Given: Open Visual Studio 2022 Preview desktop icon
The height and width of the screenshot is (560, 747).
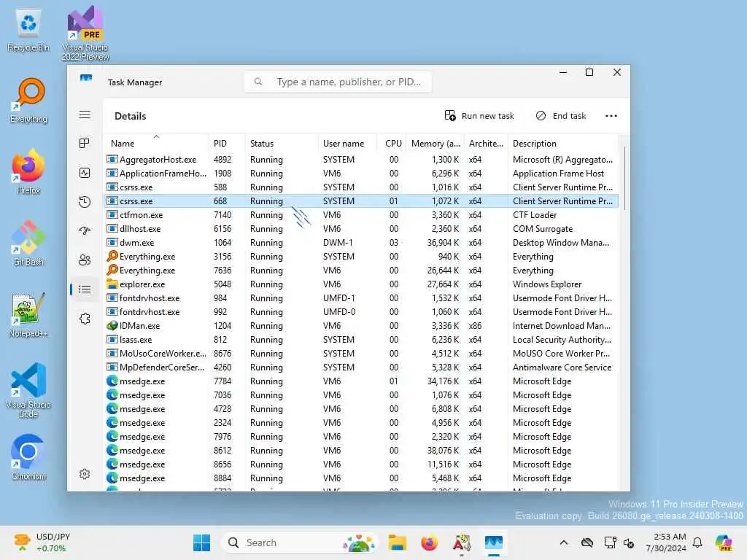Looking at the screenshot, I should coord(85,34).
